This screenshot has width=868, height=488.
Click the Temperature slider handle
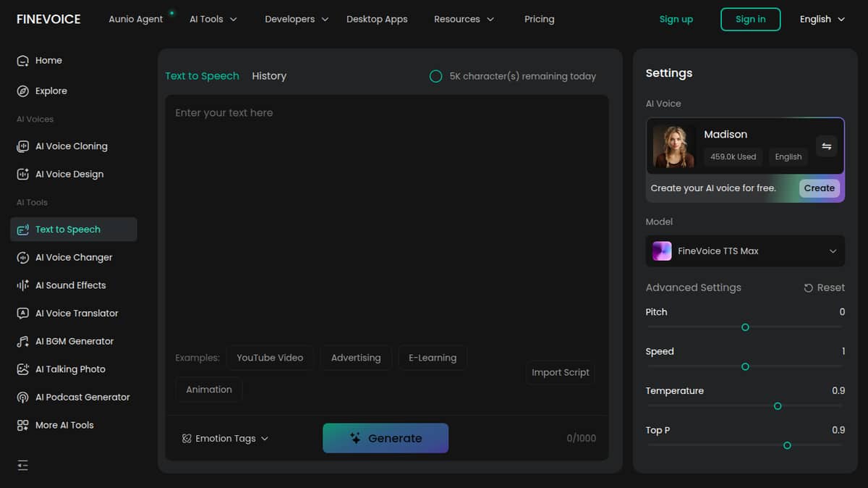click(x=778, y=407)
